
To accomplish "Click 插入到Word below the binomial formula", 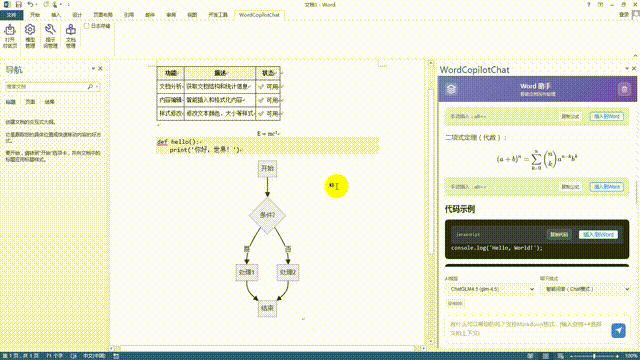I will 607,187.
